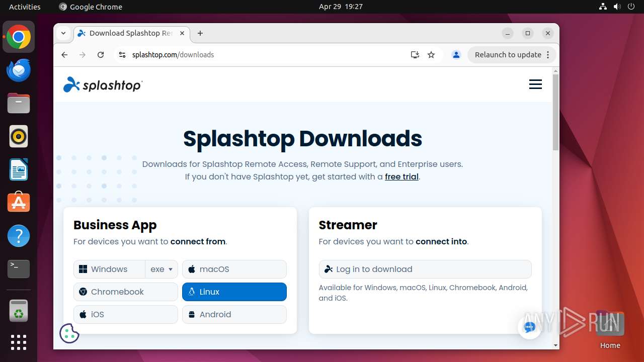Open Help from dock
Image resolution: width=644 pixels, height=362 pixels.
click(19, 236)
